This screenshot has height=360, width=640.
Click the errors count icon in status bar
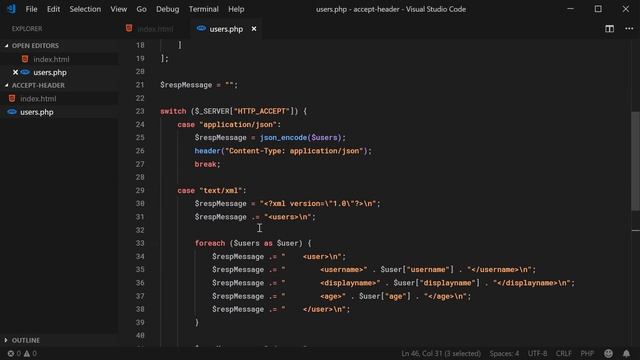pyautogui.click(x=11, y=353)
